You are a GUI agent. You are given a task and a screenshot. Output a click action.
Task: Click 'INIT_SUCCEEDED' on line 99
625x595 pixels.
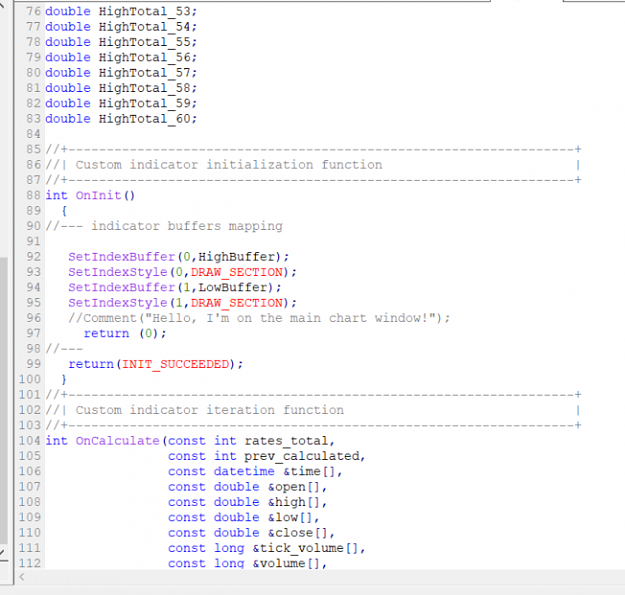(175, 364)
